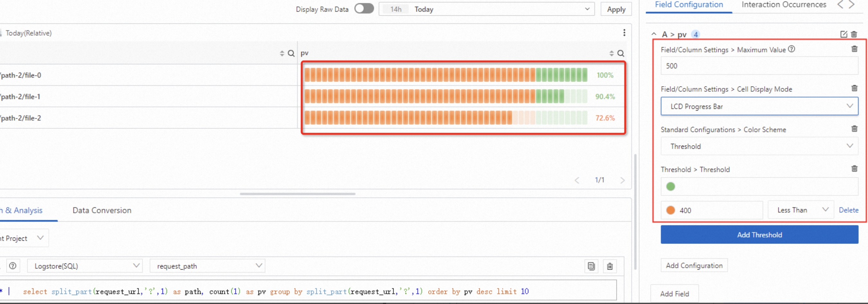The image size is (868, 304).
Task: Click the orange threshold color swatch
Action: [670, 210]
